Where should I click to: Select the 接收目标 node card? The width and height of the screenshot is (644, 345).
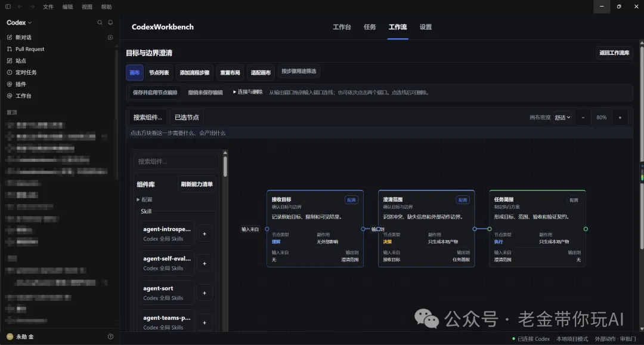tap(315, 229)
